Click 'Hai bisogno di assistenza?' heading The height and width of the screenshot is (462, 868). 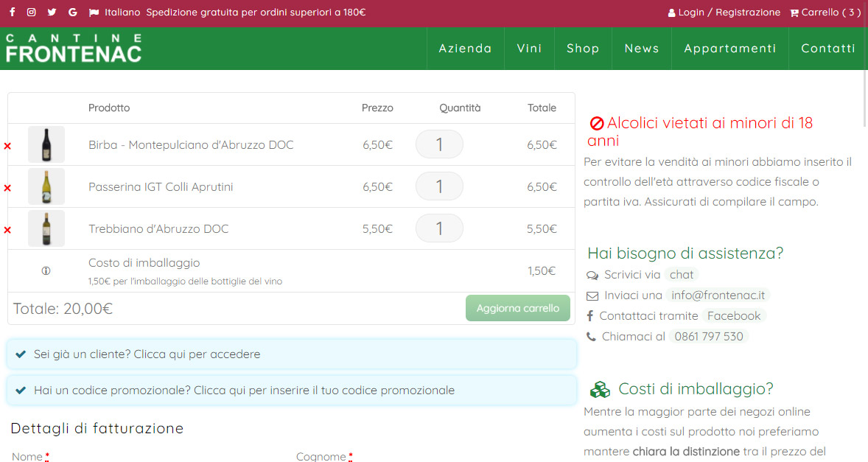pyautogui.click(x=685, y=253)
